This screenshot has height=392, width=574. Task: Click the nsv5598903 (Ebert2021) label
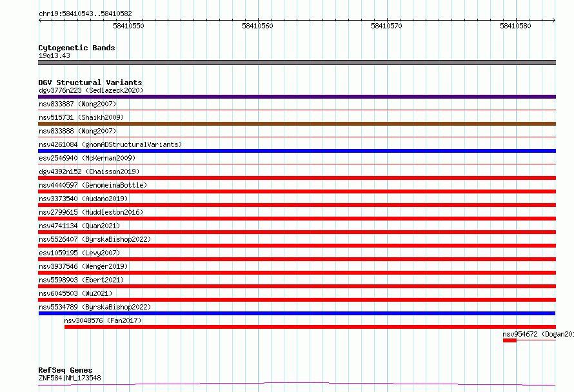(x=81, y=280)
